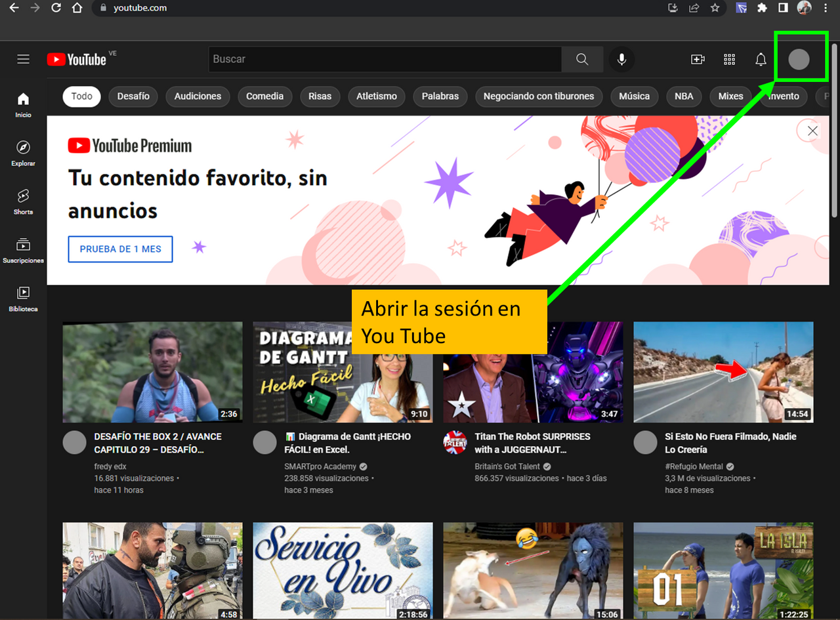Go to Inicio in sidebar
Viewport: 840px width, 620px height.
pos(24,105)
